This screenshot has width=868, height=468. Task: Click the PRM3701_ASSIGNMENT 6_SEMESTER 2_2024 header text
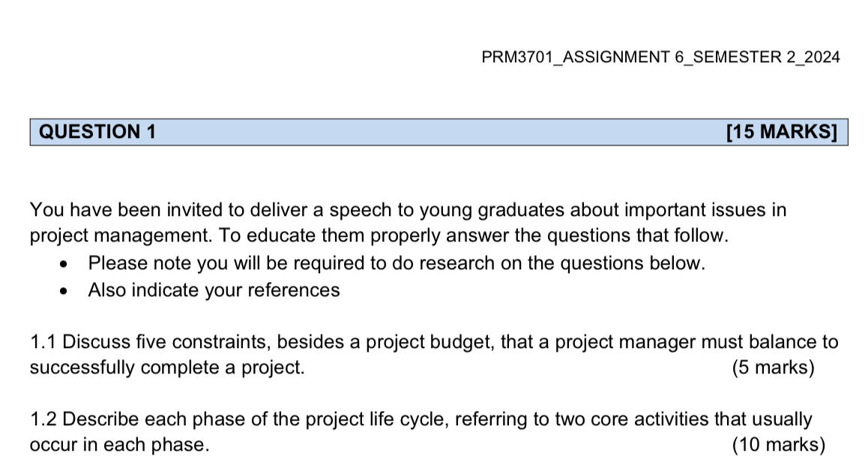(660, 57)
